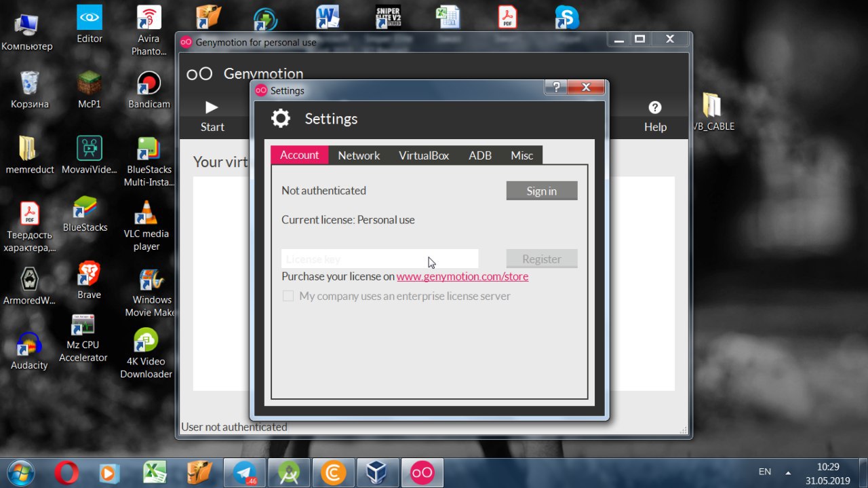The height and width of the screenshot is (488, 868).
Task: Select Sniper Elite V2 desktop icon
Action: (388, 17)
